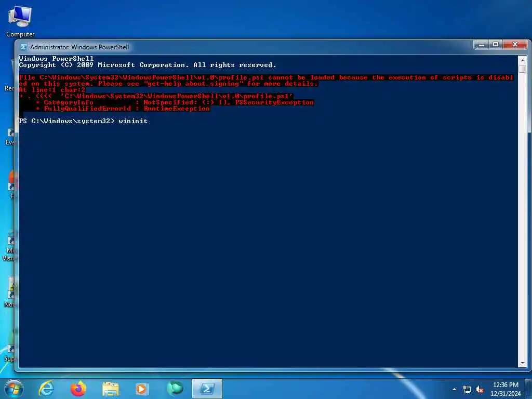The height and width of the screenshot is (399, 532).
Task: Open the Start menu orb
Action: (x=14, y=389)
